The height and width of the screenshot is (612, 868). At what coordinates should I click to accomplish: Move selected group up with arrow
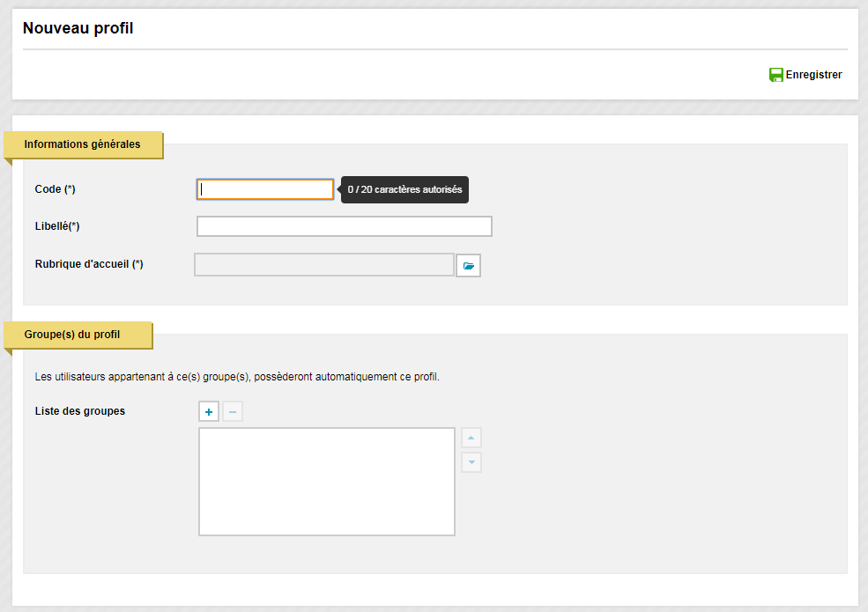[471, 438]
